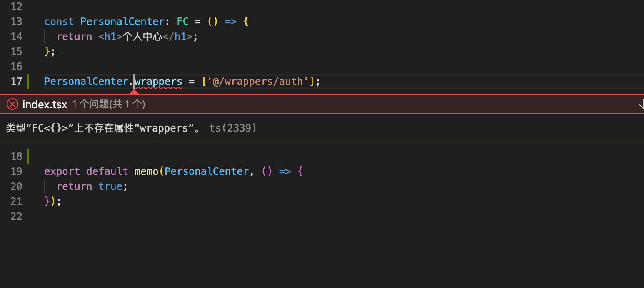Viewport: 644px width, 288px height.
Task: Open the ts(2339) error code link
Action: point(232,128)
